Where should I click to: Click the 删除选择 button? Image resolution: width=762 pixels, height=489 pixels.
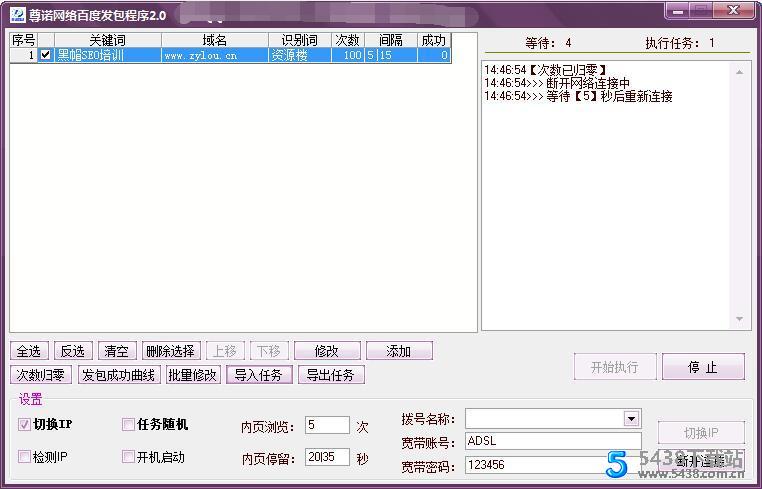tap(171, 351)
